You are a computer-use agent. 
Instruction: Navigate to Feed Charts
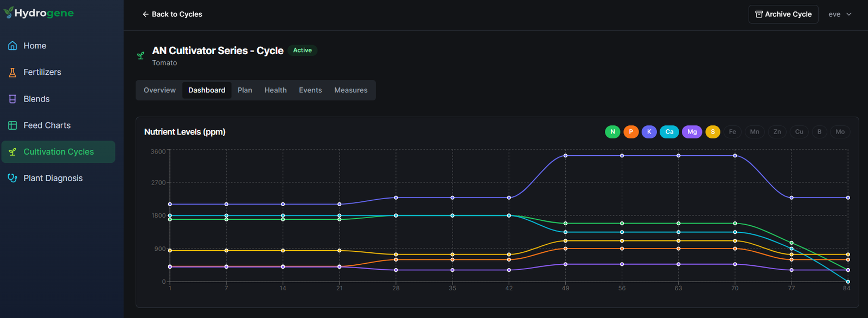click(59, 125)
